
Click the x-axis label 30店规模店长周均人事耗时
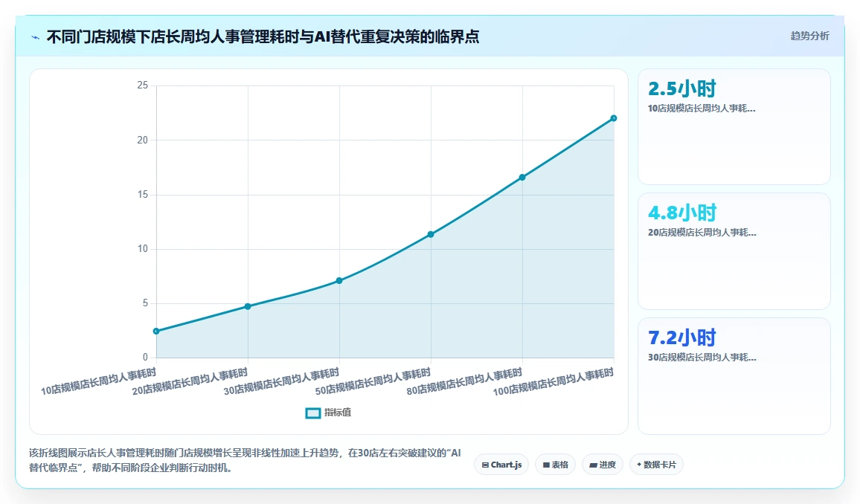click(x=281, y=381)
